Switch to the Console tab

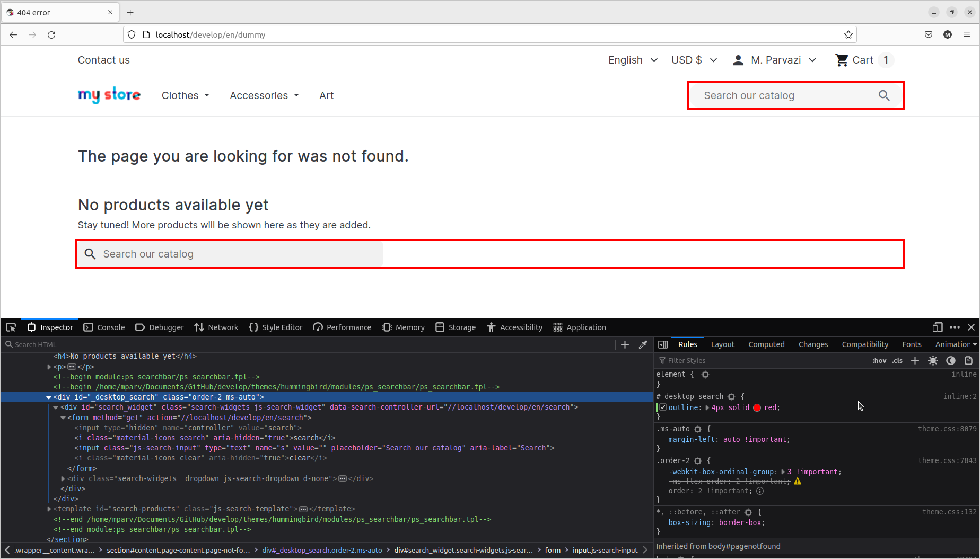(104, 327)
